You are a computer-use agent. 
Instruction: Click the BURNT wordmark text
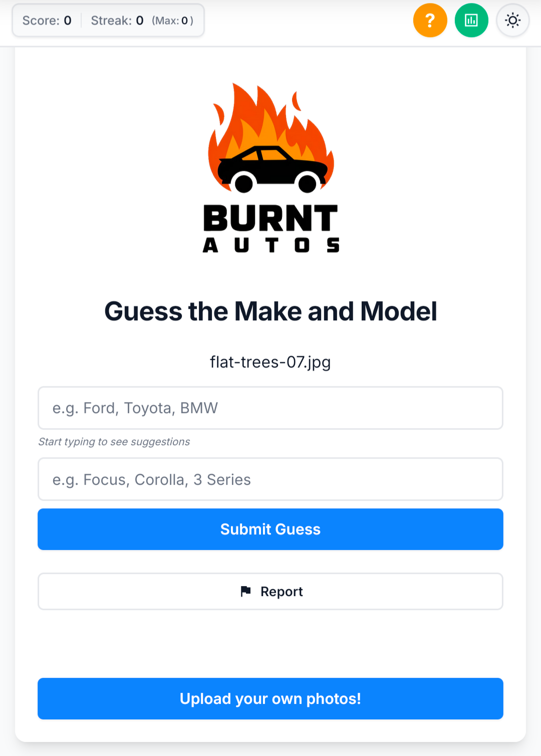(270, 218)
